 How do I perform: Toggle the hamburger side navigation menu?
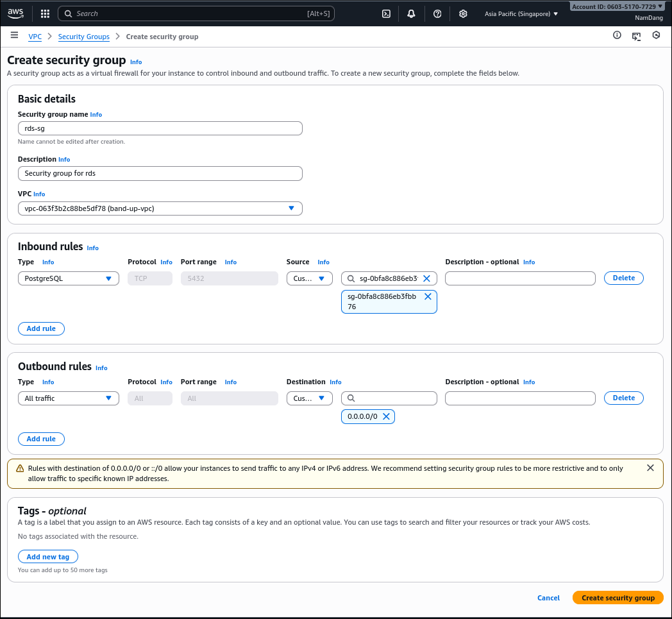click(14, 35)
